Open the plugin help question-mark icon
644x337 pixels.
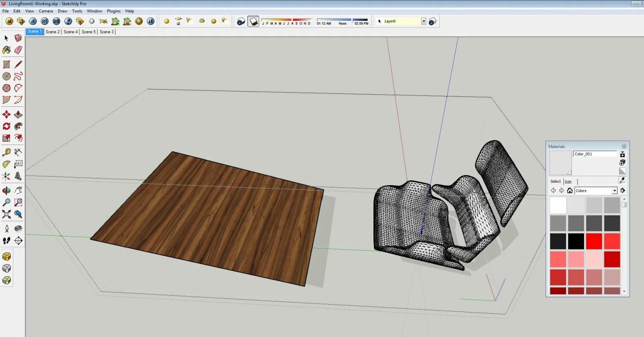(x=68, y=21)
